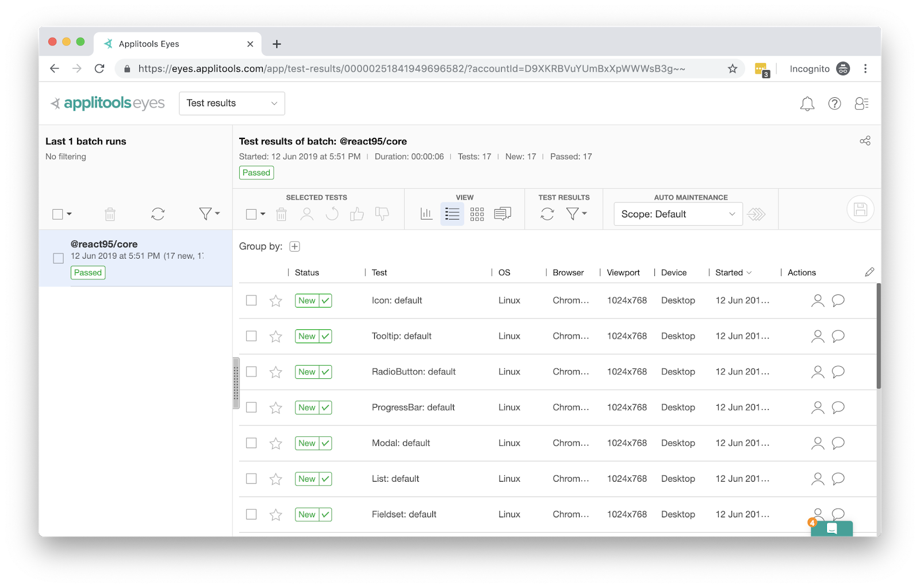Image resolution: width=920 pixels, height=588 pixels.
Task: Click the notifications bell icon
Action: (x=807, y=103)
